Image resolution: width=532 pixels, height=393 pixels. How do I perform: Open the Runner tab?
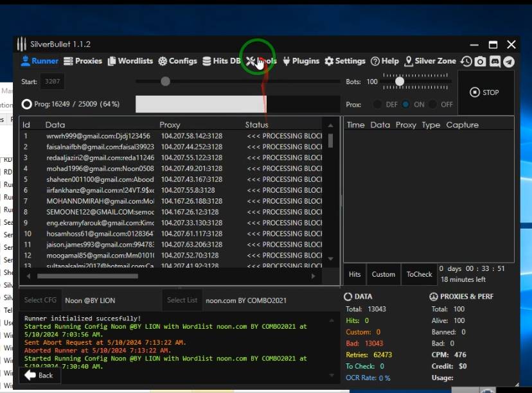pyautogui.click(x=39, y=61)
